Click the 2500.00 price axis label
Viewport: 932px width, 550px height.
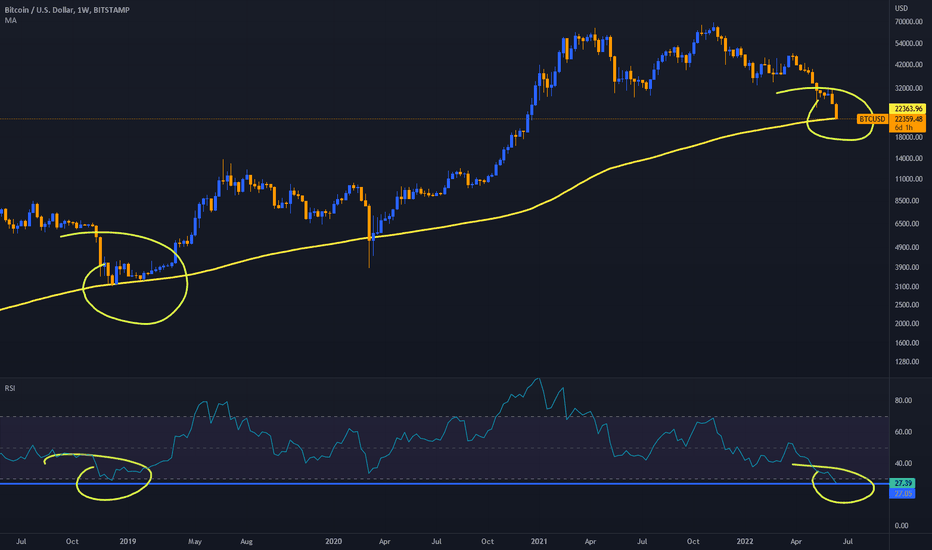(x=907, y=305)
